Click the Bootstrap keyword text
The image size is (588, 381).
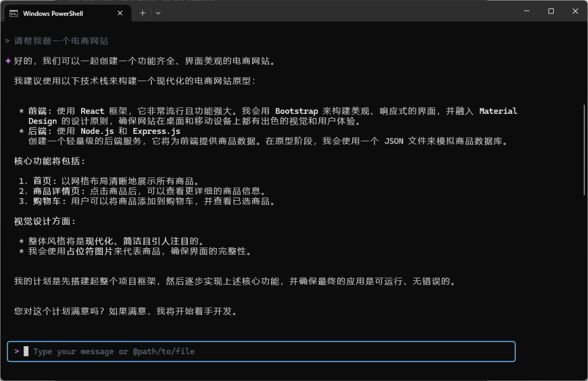click(296, 110)
